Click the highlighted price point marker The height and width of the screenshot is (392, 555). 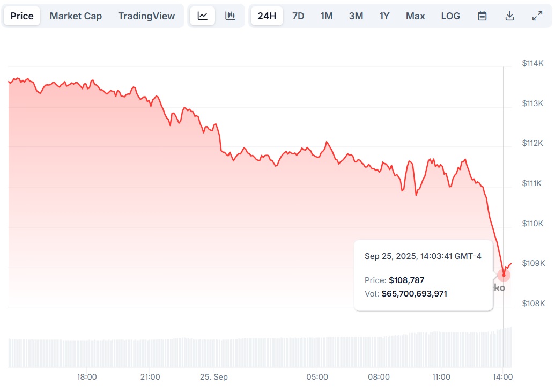(x=504, y=275)
